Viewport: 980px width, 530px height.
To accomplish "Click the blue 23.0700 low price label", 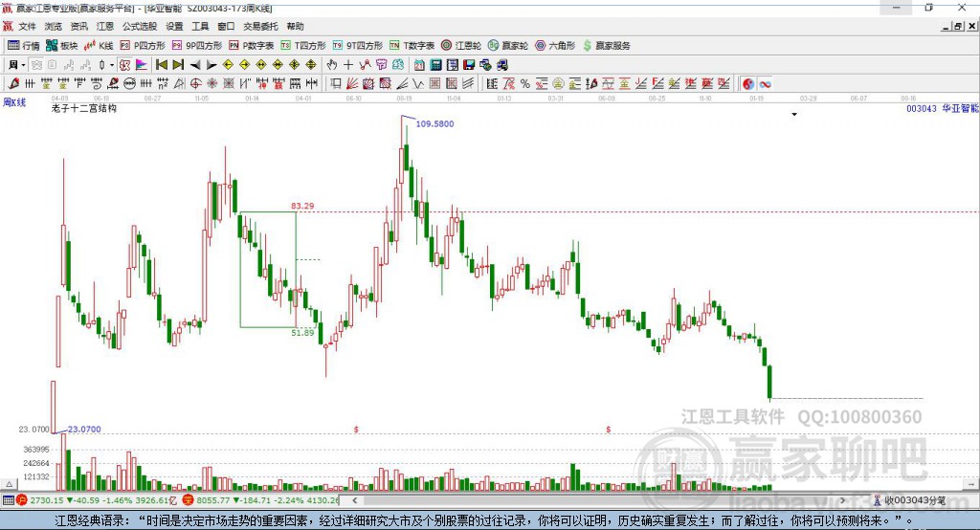I will tap(84, 430).
